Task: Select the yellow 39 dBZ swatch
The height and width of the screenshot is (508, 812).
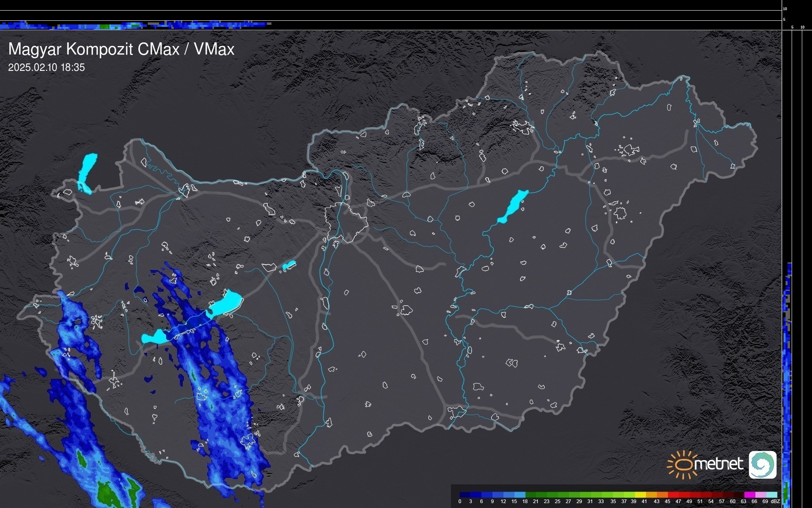Action: (x=640, y=495)
